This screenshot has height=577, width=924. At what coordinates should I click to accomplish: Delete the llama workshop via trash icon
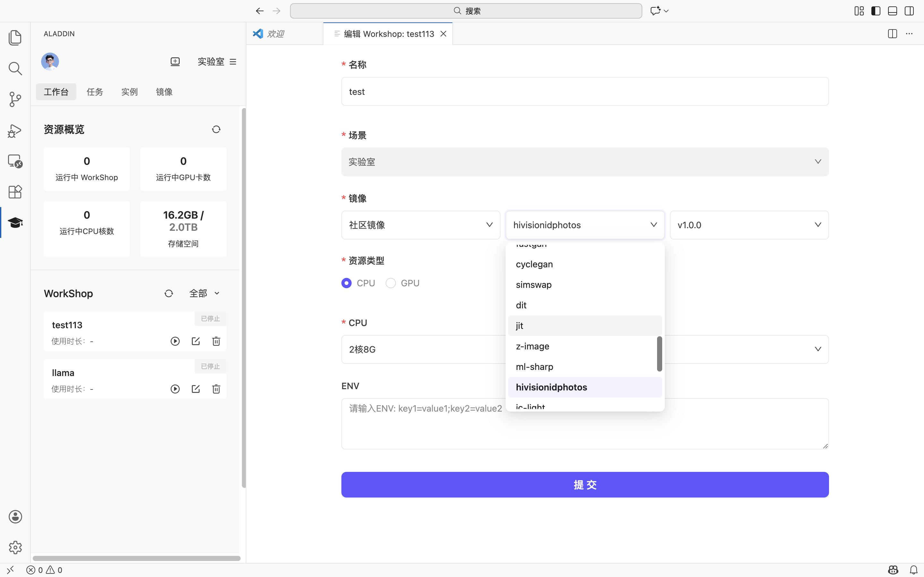tap(216, 389)
